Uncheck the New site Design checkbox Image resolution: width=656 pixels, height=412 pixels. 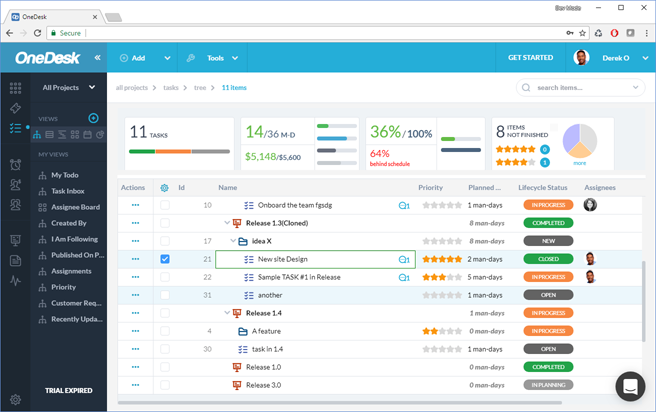click(x=165, y=259)
